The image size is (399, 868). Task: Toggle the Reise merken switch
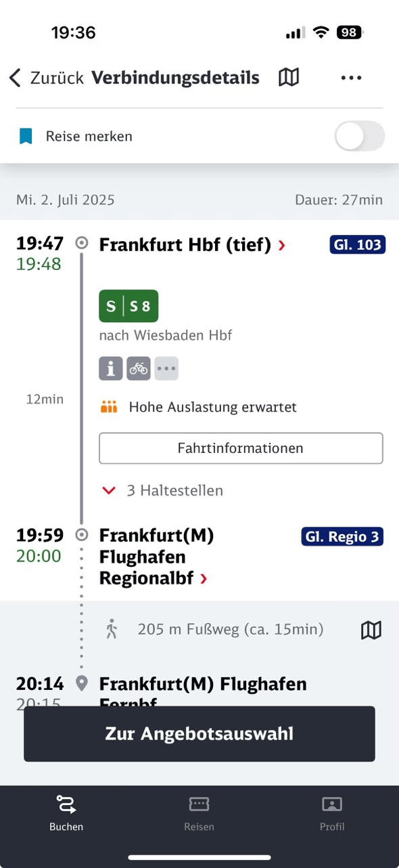tap(360, 136)
